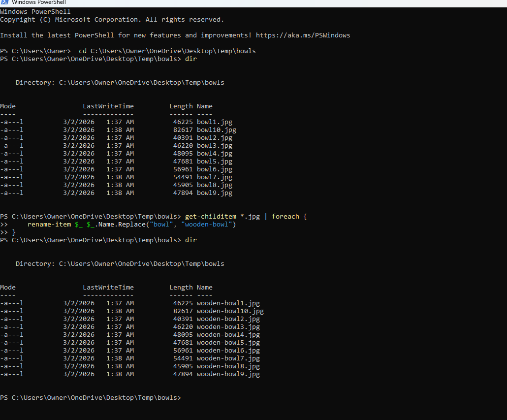Image resolution: width=507 pixels, height=420 pixels.
Task: Click the wooden-bowl6.jpg entry
Action: pyautogui.click(x=228, y=351)
